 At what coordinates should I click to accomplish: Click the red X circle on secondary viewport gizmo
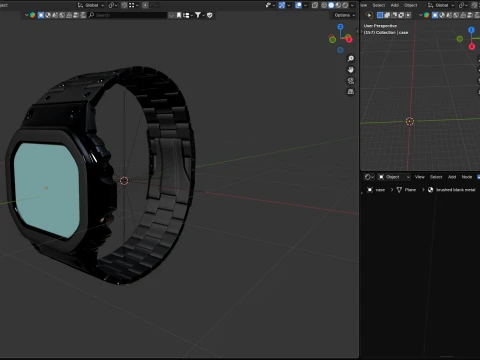coord(472,47)
